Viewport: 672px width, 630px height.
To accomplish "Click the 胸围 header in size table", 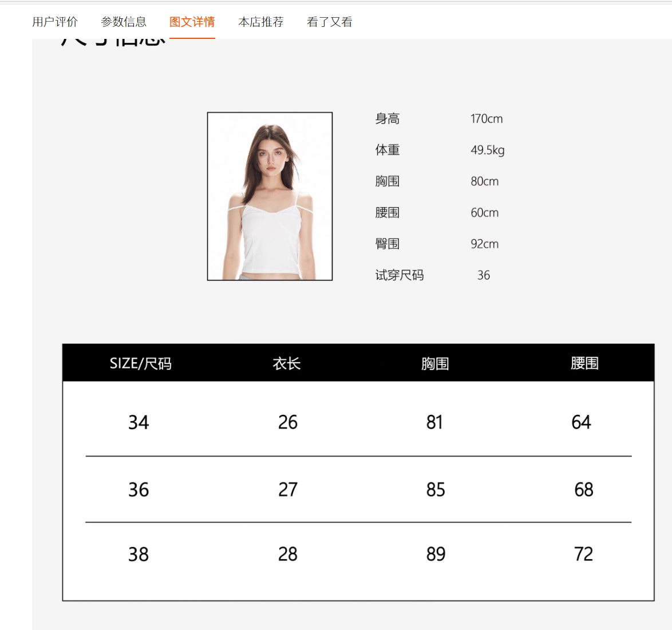I will click(435, 363).
